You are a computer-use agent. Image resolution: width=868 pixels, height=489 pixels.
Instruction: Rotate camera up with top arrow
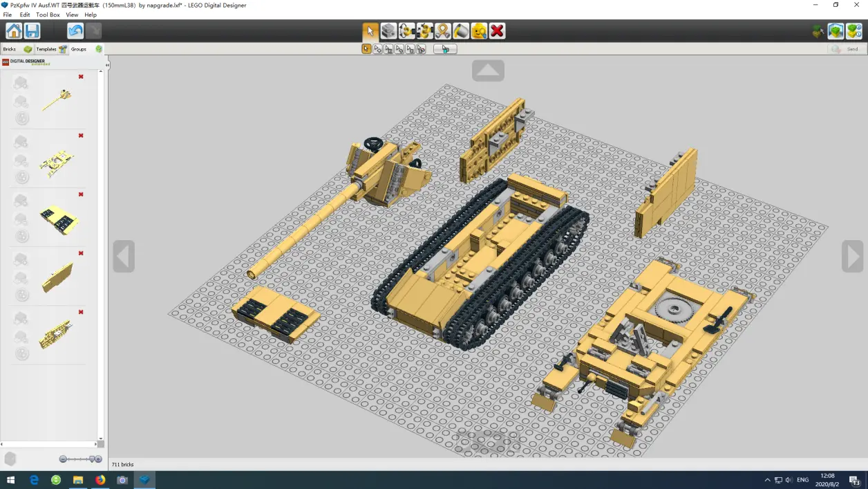tap(488, 71)
